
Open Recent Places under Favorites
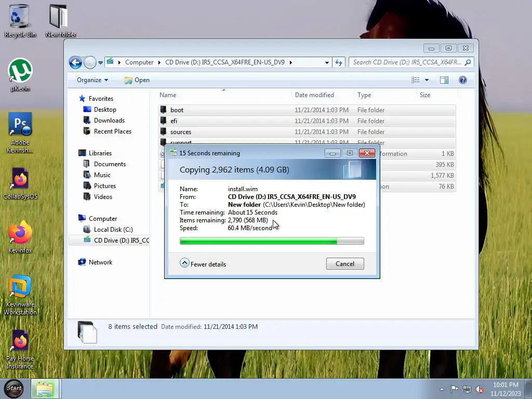(108, 131)
